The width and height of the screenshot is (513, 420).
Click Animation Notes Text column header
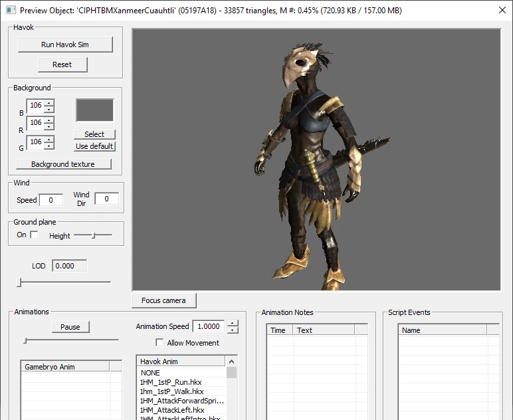coord(324,330)
